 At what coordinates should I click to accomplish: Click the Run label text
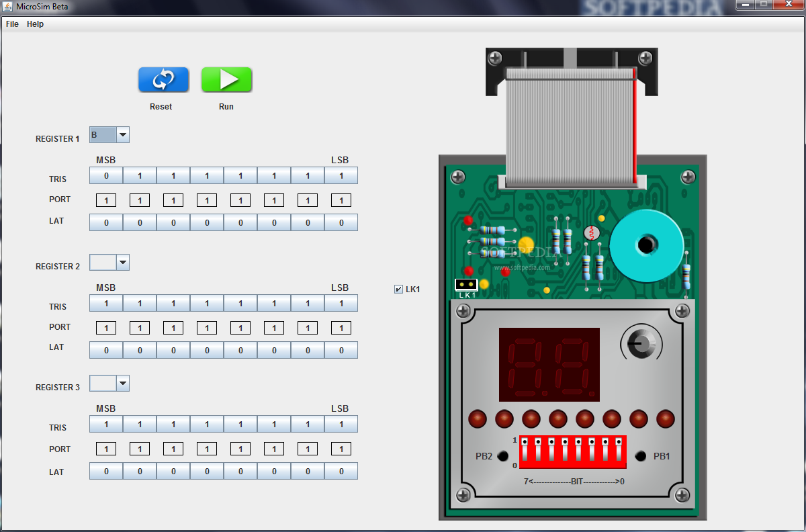226,107
